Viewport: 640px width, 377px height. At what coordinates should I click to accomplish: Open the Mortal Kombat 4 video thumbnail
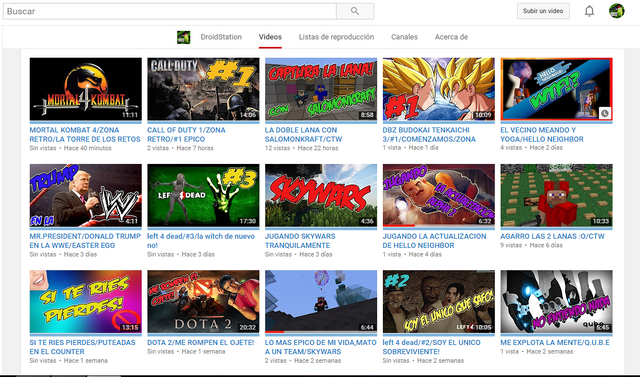(x=86, y=89)
